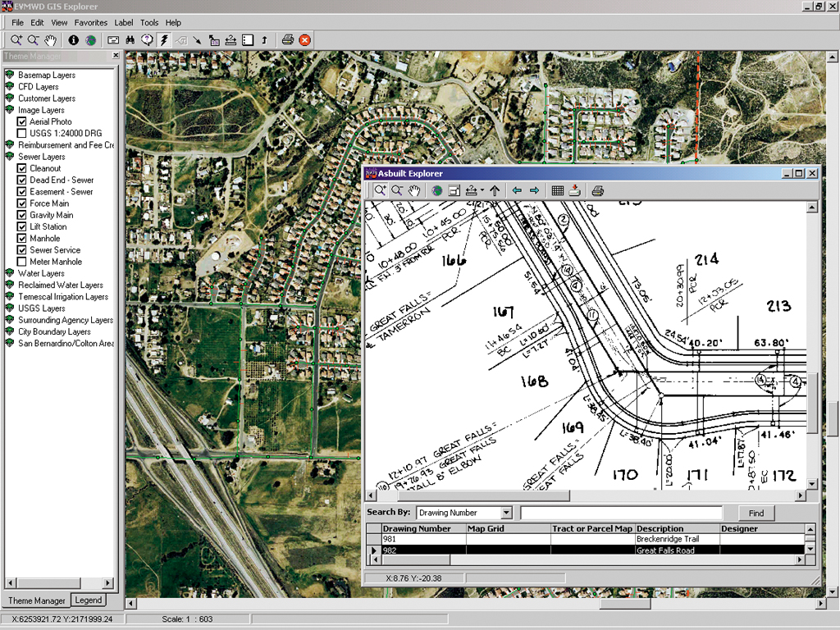Click the download/export drive icon in Asbuilt Explorer
The image size is (840, 630).
point(575,190)
